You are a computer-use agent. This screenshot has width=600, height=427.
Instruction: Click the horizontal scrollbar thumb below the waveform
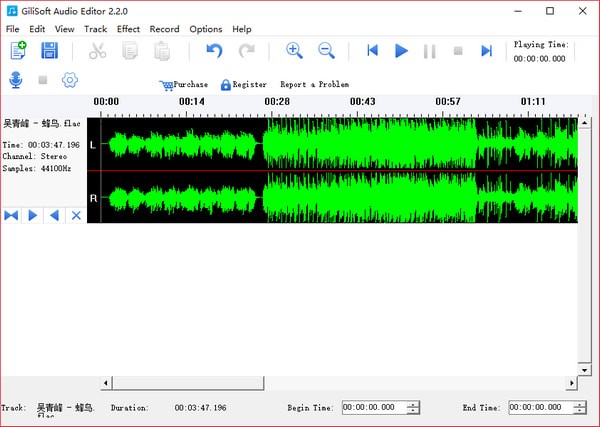[x=186, y=383]
